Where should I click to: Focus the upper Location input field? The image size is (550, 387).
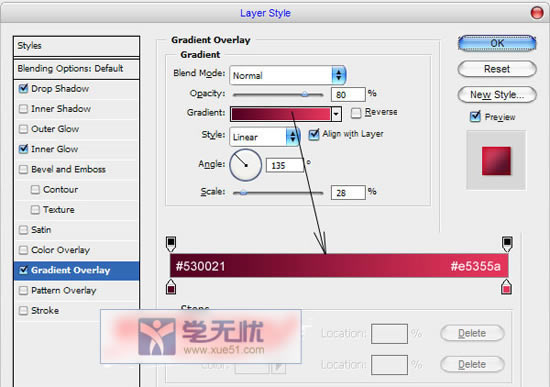(x=389, y=334)
